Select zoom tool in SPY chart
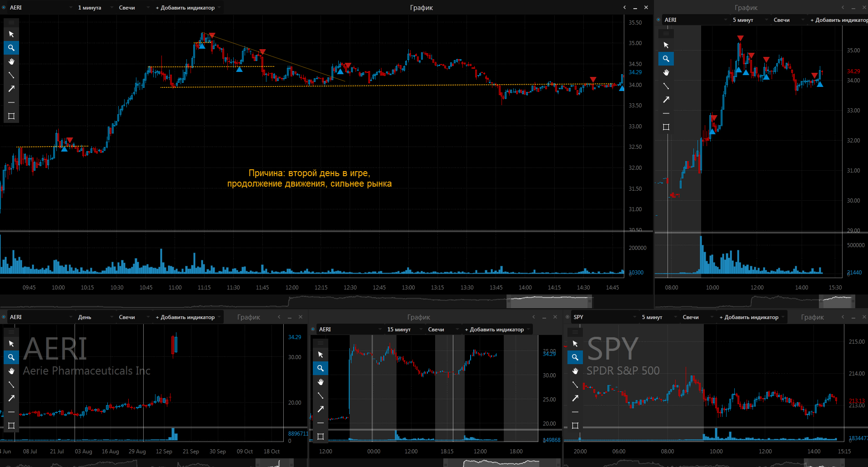This screenshot has width=868, height=467. tap(575, 357)
